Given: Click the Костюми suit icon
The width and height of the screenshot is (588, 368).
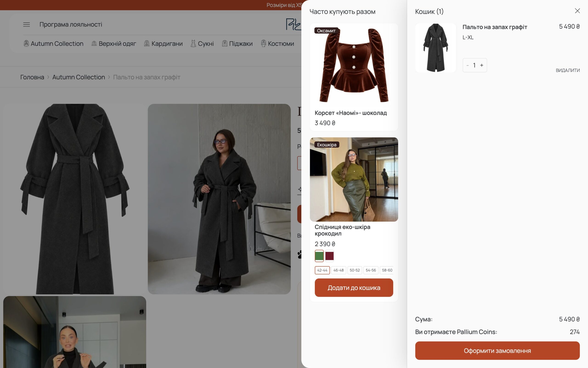Looking at the screenshot, I should 264,43.
